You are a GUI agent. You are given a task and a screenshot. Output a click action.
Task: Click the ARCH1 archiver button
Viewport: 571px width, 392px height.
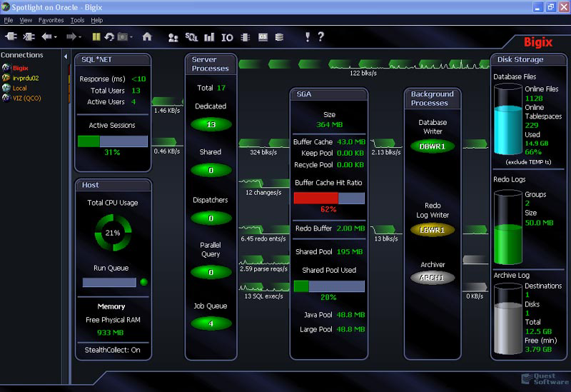433,278
